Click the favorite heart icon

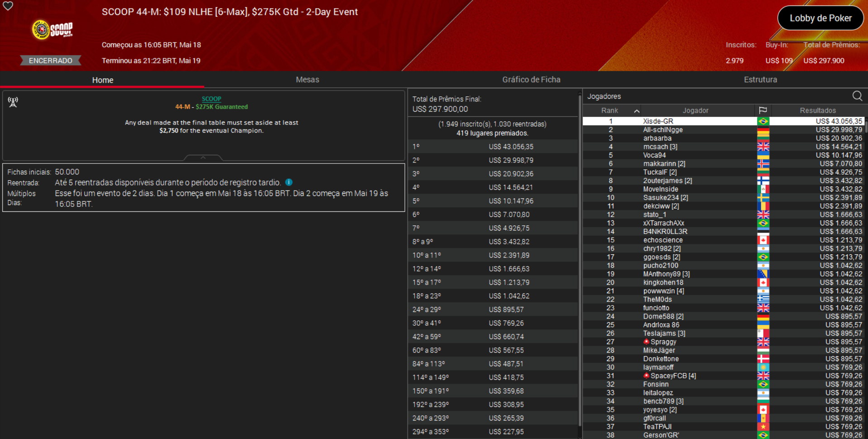[x=8, y=6]
